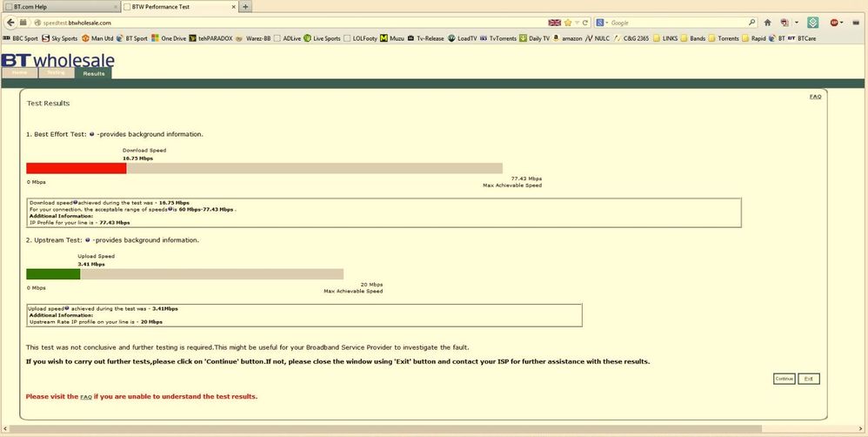This screenshot has width=868, height=437.
Task: Click info icon next to Upstream Test
Action: coord(88,240)
